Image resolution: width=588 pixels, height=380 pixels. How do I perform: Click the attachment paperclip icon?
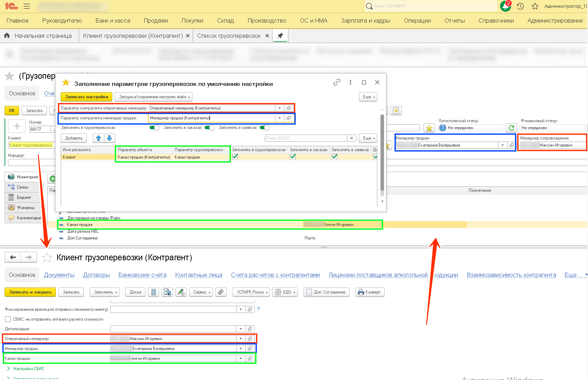[x=221, y=292]
